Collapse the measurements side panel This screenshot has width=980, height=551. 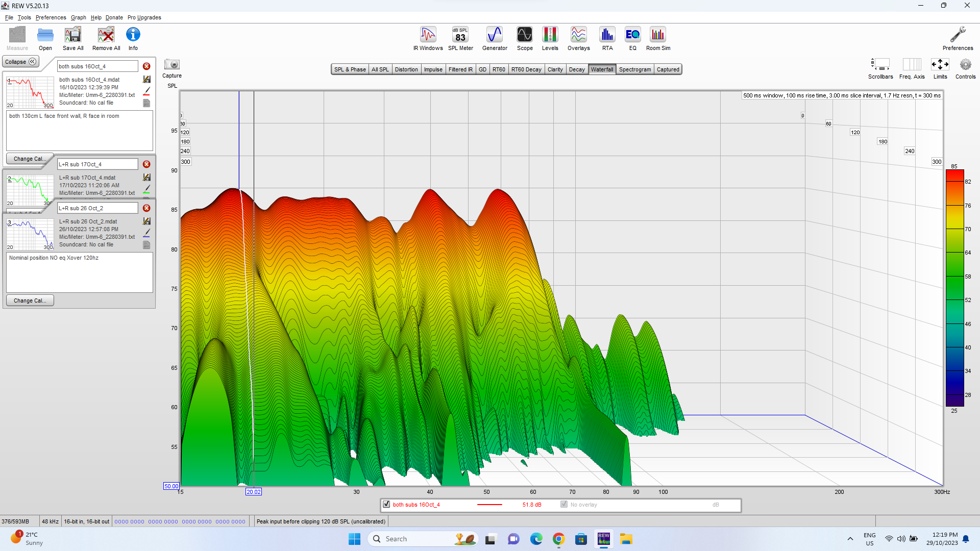pos(20,62)
